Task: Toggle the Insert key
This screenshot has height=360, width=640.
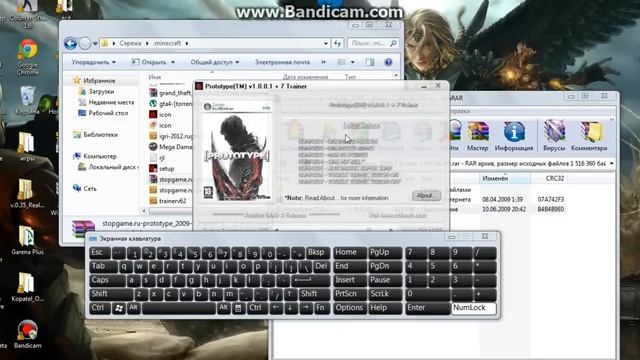Action: coord(350,280)
